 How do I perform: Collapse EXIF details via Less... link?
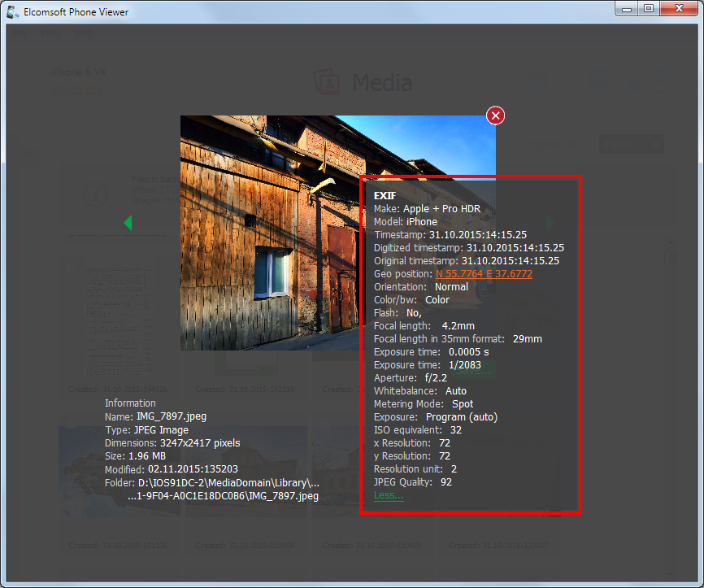[388, 495]
